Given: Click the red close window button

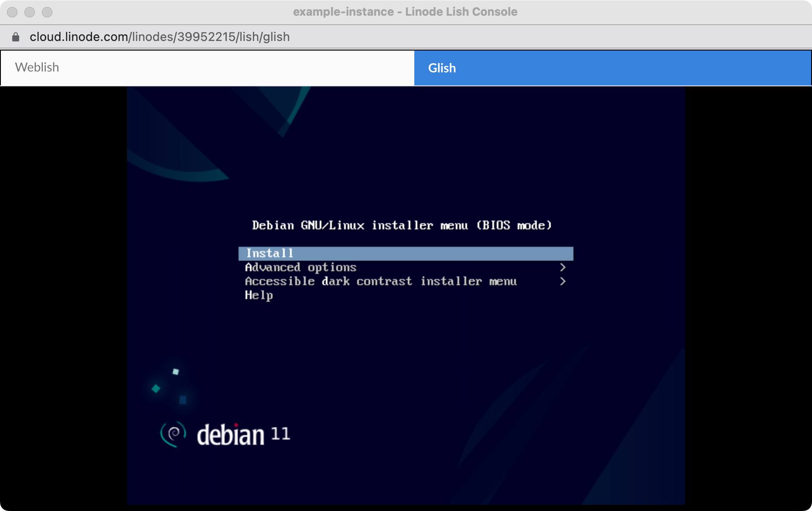Looking at the screenshot, I should [x=13, y=12].
